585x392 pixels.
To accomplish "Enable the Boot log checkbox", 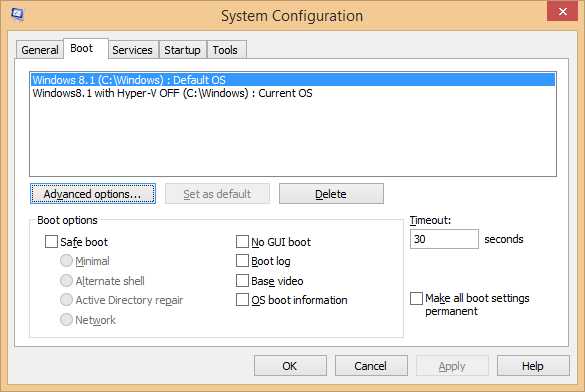I will click(243, 261).
